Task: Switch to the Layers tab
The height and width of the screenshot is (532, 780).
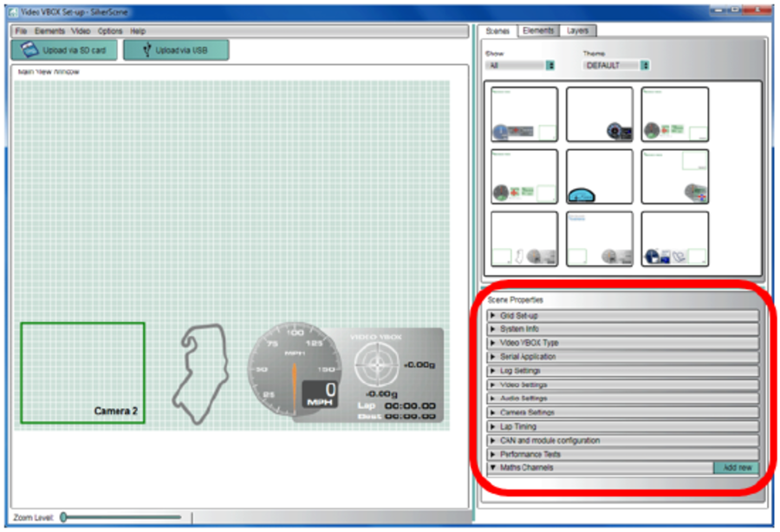Action: [577, 30]
